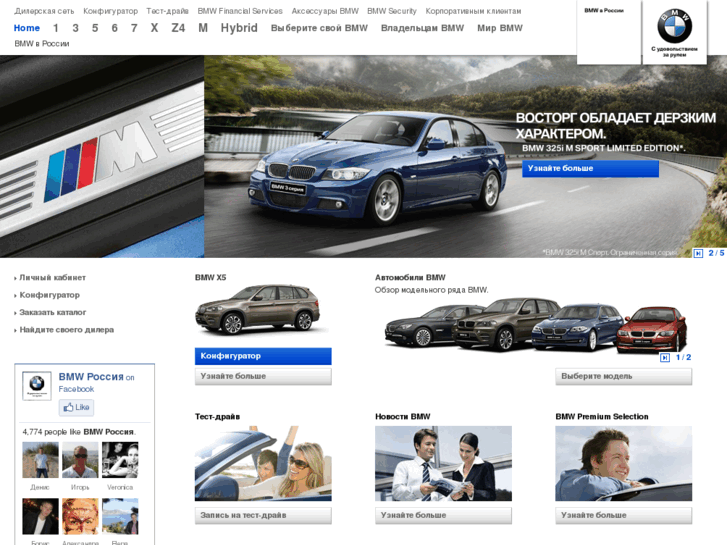Open Выберите свой BMW menu
This screenshot has height=545, width=727.
[319, 28]
